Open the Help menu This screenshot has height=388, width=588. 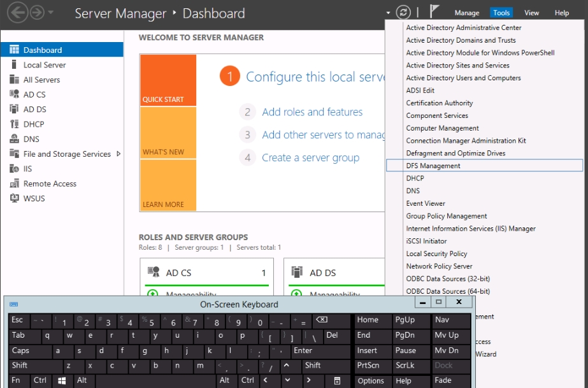coord(562,13)
